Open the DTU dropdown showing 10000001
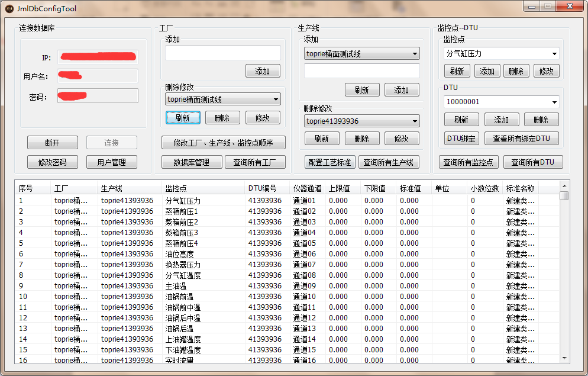The image size is (588, 376). 501,101
